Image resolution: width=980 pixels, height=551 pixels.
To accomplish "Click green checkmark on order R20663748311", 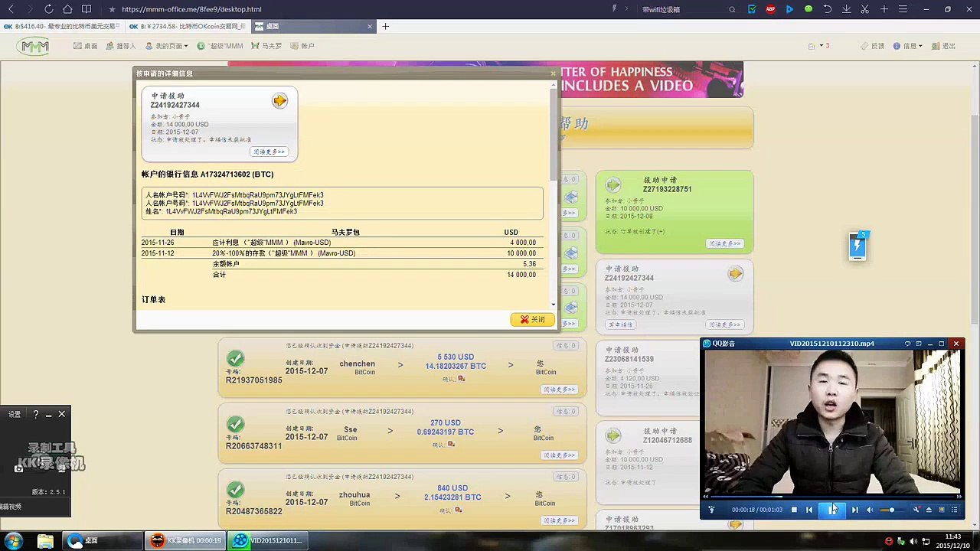I will 236,424.
